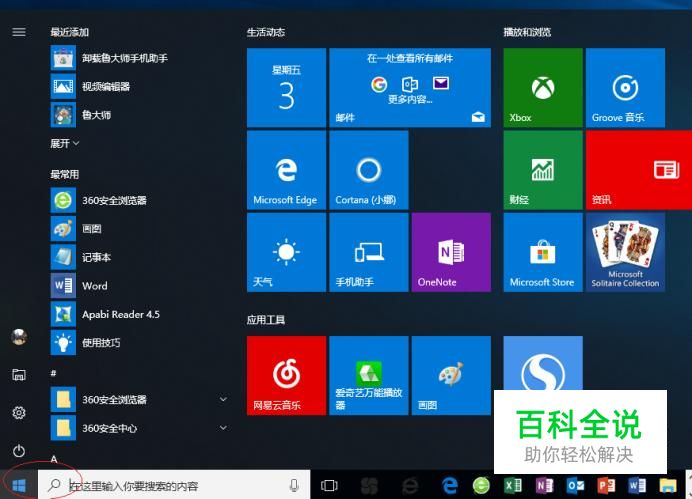Select the # alphabet index header
Screen dimensions: 692x499
click(53, 373)
